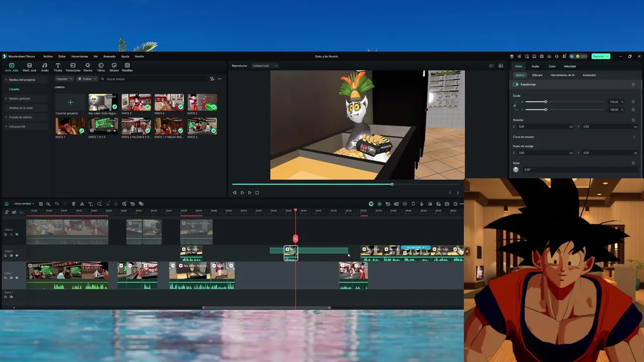
Task: Select the Carpeta folder item
Action: (x=14, y=89)
